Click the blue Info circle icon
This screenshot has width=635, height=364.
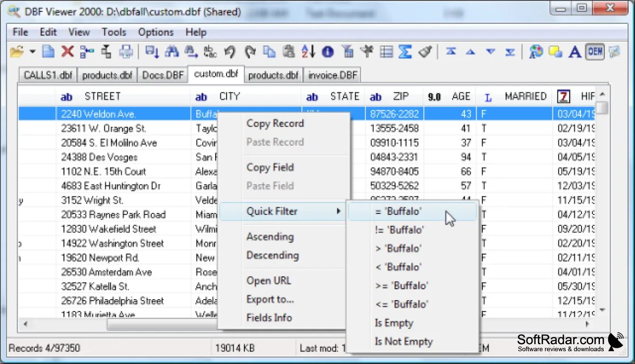tap(327, 52)
